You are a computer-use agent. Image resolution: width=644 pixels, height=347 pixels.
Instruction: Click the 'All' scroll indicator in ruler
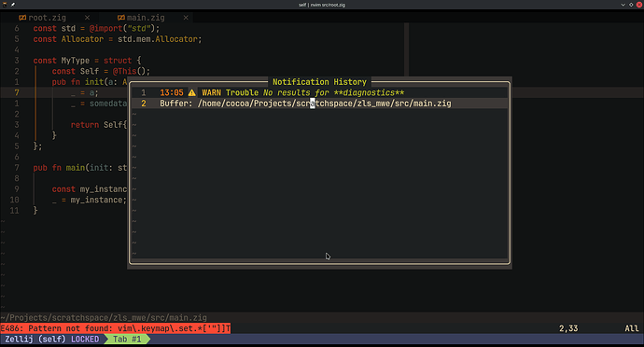point(632,328)
